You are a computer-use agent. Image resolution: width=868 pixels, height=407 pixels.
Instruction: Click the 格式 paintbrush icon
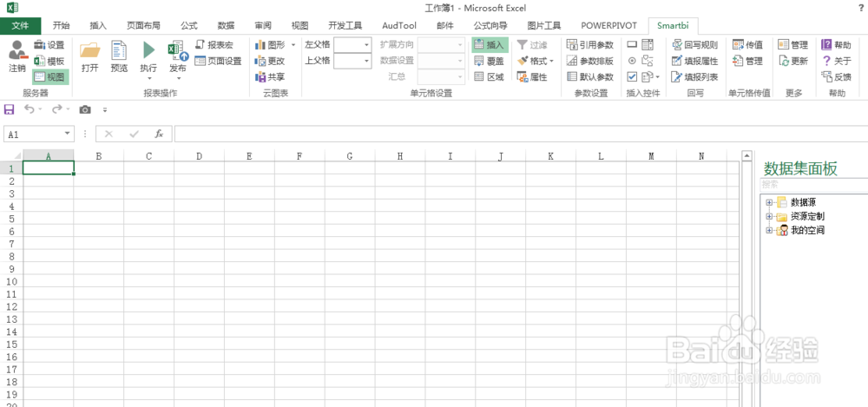(x=523, y=61)
